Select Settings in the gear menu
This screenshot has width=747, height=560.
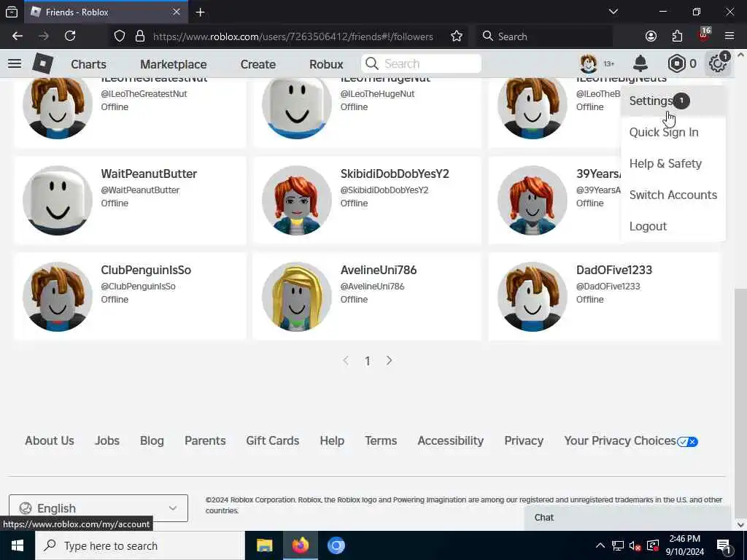point(673,101)
